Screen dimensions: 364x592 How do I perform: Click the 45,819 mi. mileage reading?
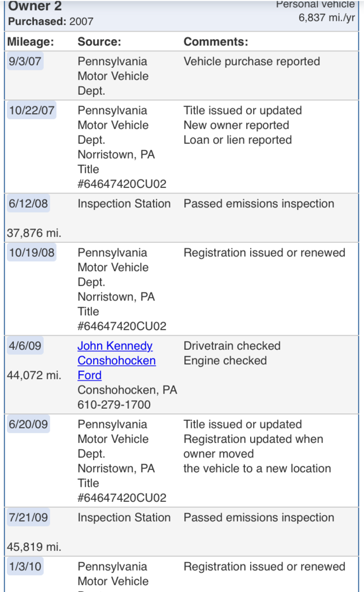click(34, 547)
